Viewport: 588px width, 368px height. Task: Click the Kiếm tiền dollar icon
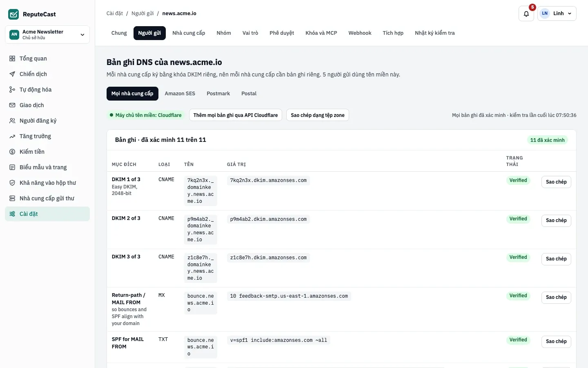(12, 152)
